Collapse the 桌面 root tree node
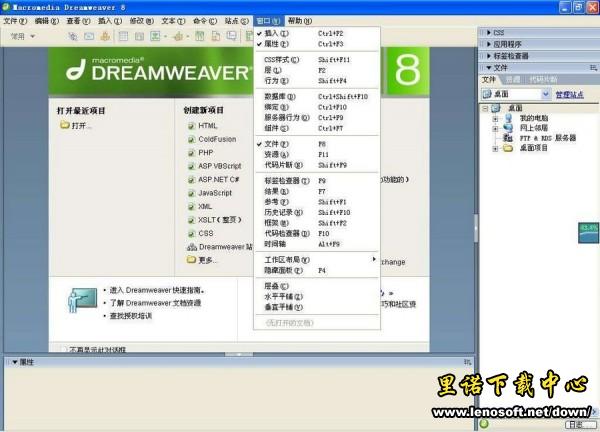This screenshot has width=600, height=432. tap(485, 109)
